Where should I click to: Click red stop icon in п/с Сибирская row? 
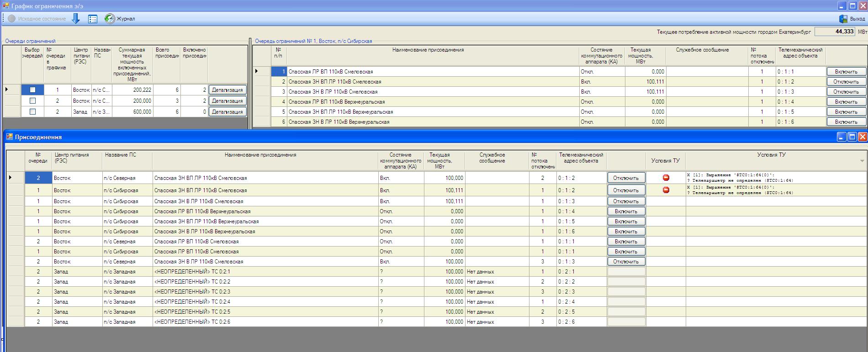(x=666, y=190)
